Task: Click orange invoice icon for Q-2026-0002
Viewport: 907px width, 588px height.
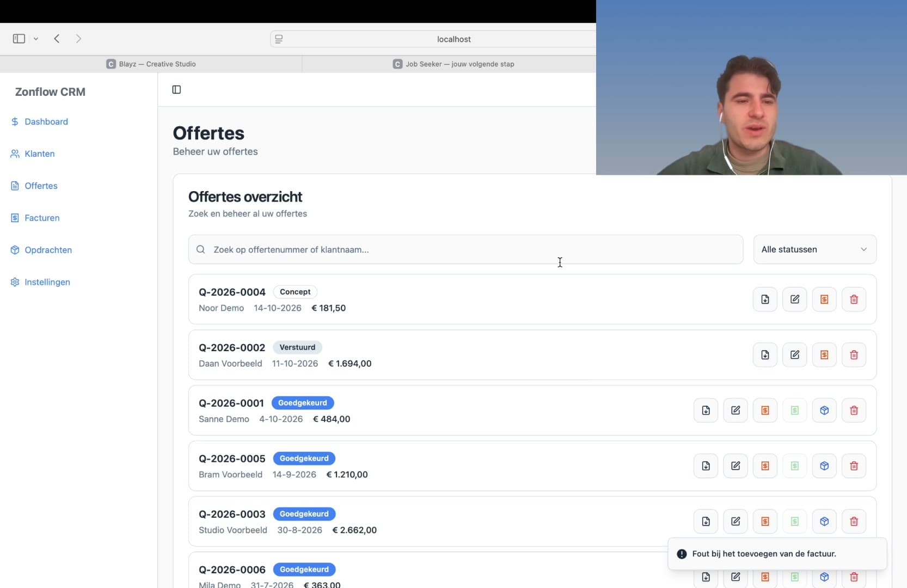Action: click(x=824, y=355)
